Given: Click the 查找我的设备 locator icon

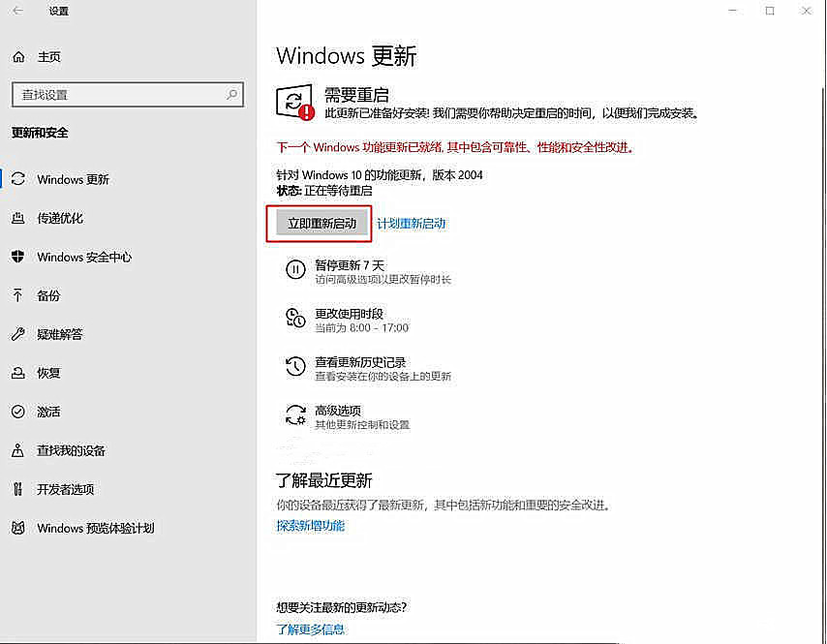Looking at the screenshot, I should [18, 450].
